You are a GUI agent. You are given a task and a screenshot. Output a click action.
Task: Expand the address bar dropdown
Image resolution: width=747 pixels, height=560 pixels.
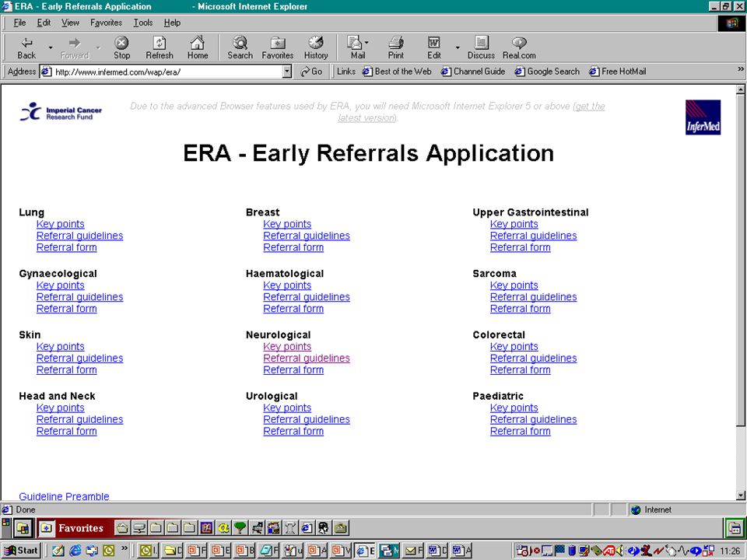(287, 72)
